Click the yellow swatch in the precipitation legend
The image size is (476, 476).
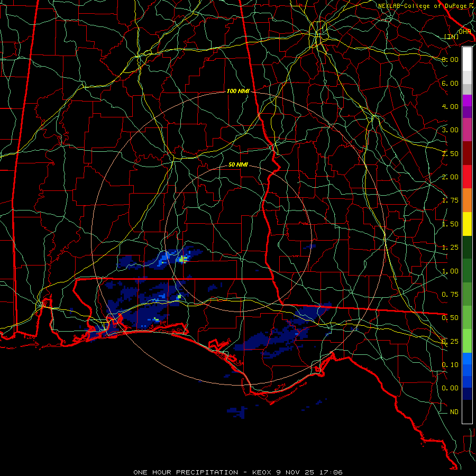click(x=467, y=224)
